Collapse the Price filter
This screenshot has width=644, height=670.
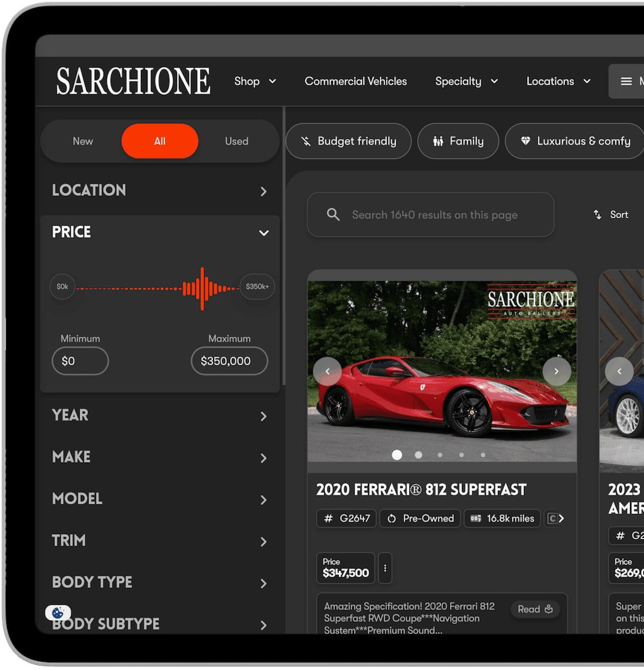pyautogui.click(x=160, y=233)
